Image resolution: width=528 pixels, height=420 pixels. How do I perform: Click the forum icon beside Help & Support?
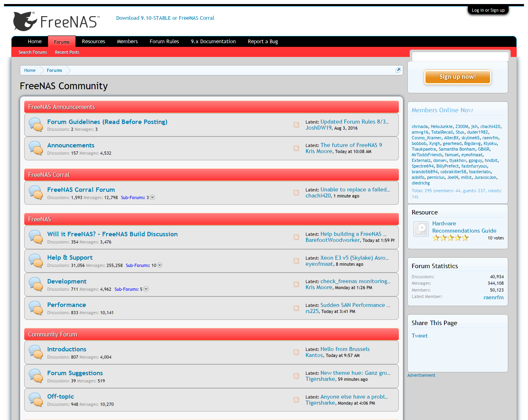click(x=36, y=260)
